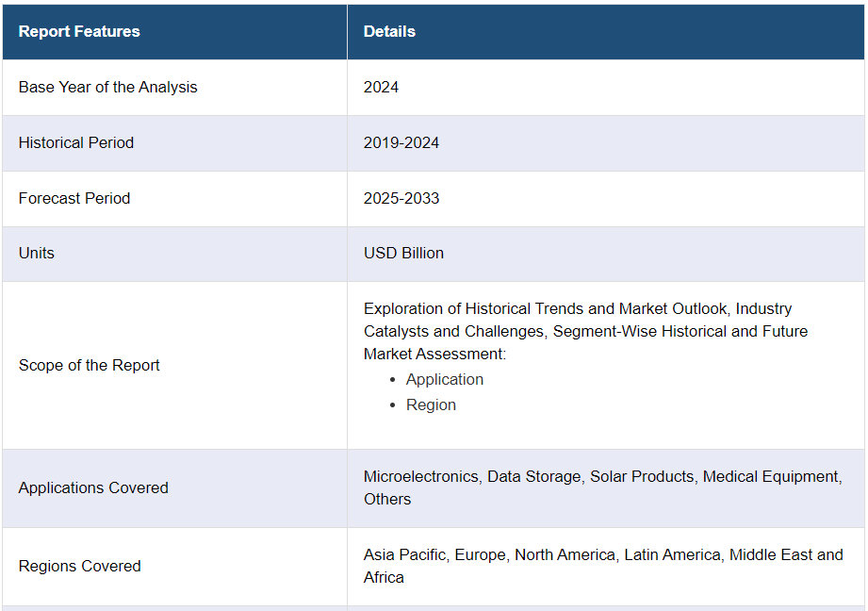Click the word Others in applications cell
This screenshot has width=868, height=611.
tap(387, 499)
